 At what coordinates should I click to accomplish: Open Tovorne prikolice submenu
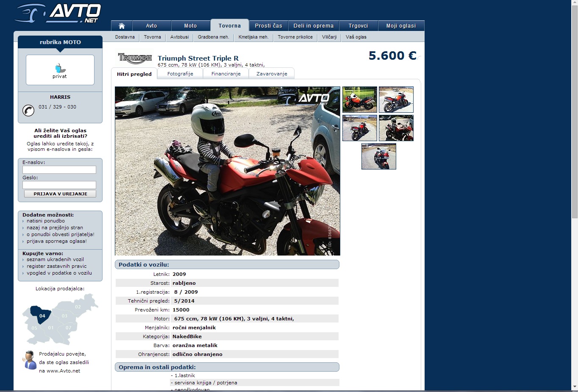click(x=295, y=37)
